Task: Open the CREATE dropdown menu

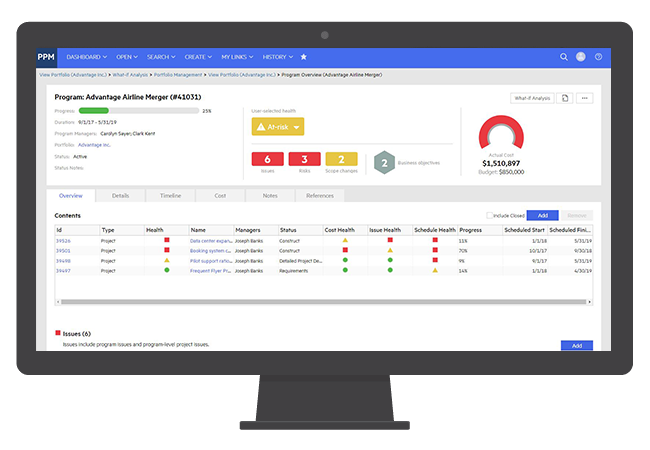Action: tap(198, 57)
